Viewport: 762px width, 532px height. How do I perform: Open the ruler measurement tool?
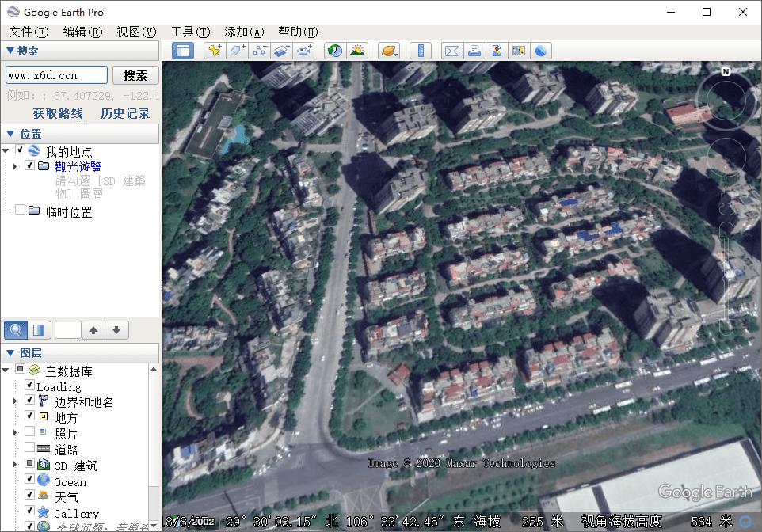tap(421, 51)
